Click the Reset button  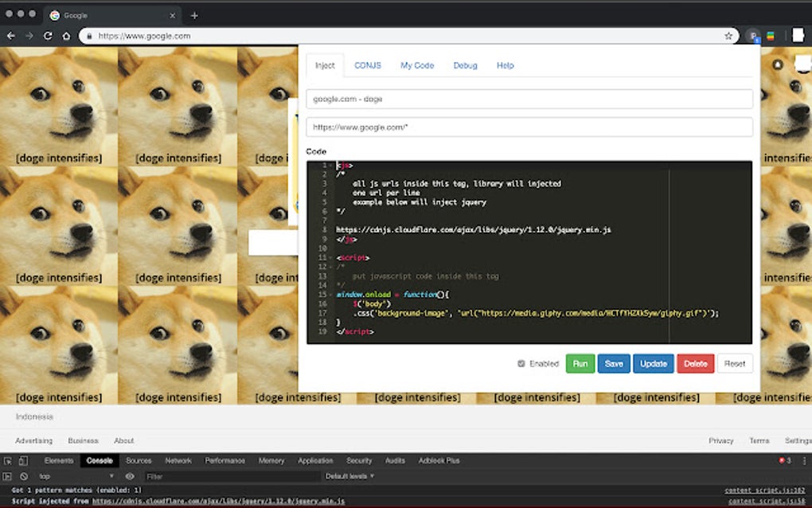pyautogui.click(x=734, y=364)
